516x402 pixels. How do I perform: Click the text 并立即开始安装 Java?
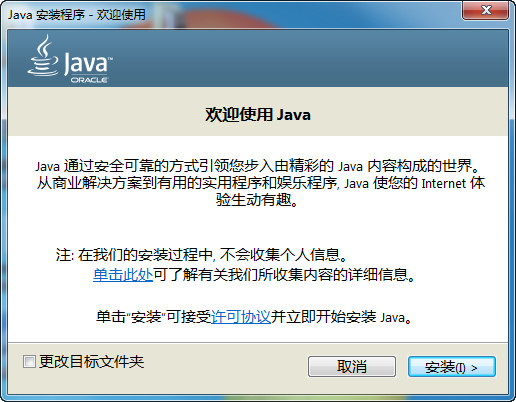click(x=341, y=317)
